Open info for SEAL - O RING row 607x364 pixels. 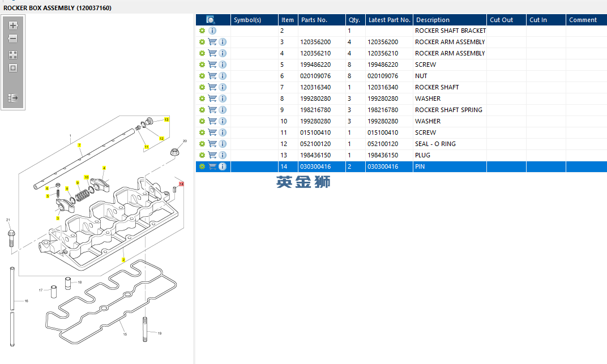pos(223,144)
